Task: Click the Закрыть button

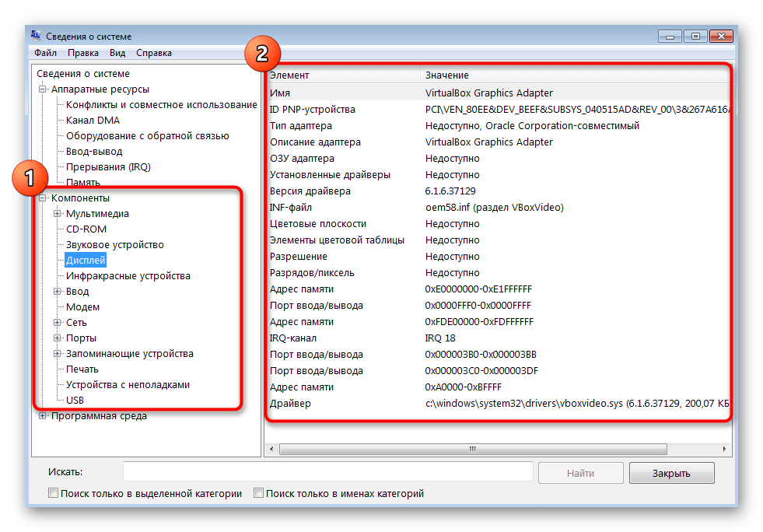Action: click(671, 473)
